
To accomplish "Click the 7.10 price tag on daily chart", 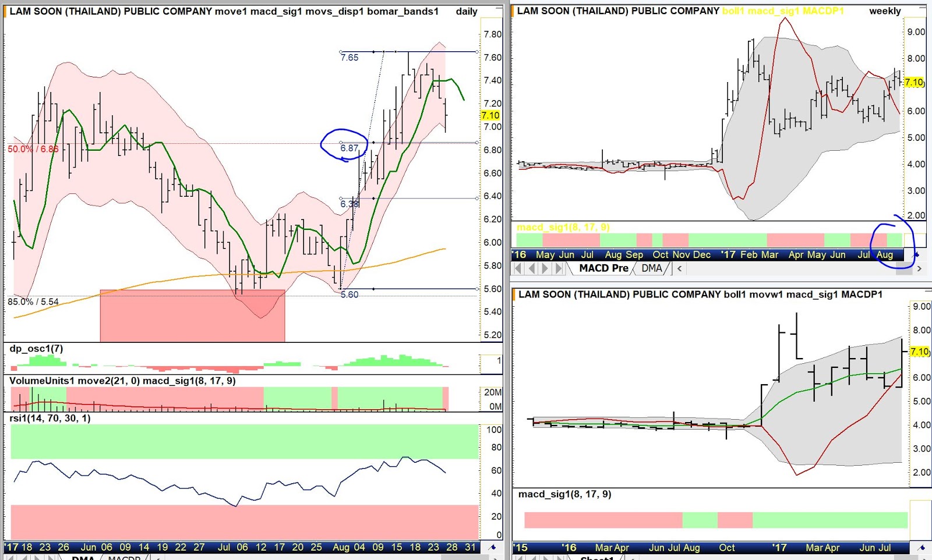I will 490,115.
